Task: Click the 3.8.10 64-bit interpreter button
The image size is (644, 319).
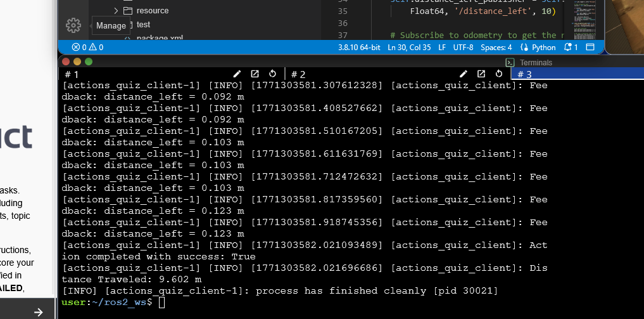Action: [359, 47]
